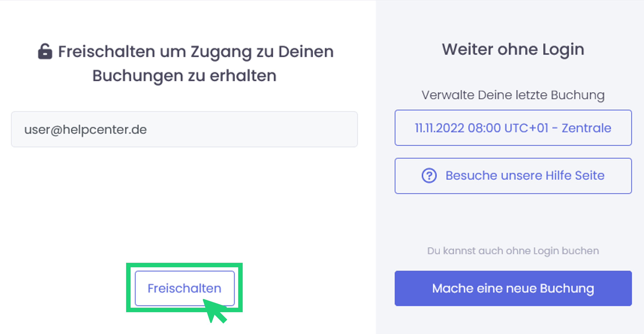
Task: Click the word "Hilfe" in the help button
Action: [x=558, y=175]
